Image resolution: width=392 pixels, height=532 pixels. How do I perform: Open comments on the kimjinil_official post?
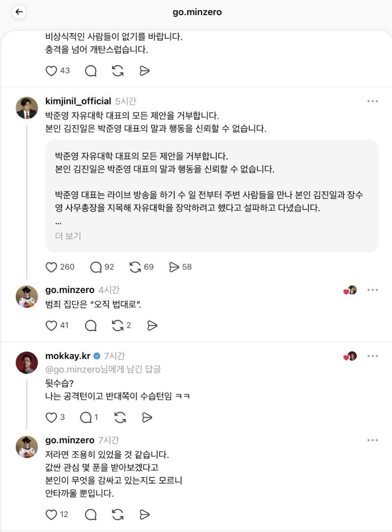coord(96,267)
